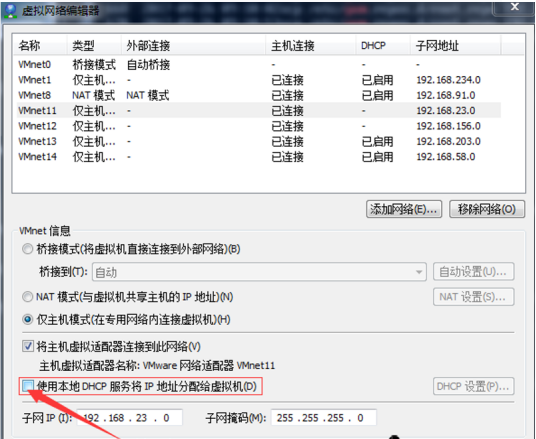536x439 pixels.
Task: Select the VMnet13 network row
Action: pyautogui.click(x=259, y=141)
